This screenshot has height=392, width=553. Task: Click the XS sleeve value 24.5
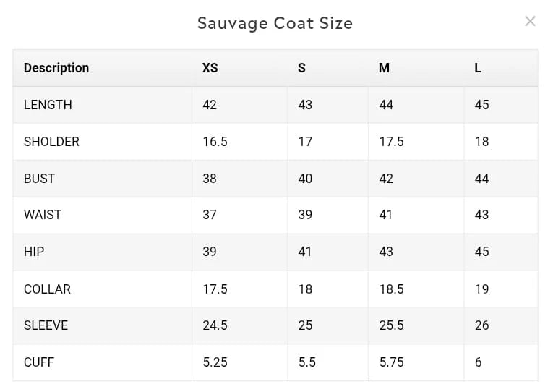[x=215, y=325]
